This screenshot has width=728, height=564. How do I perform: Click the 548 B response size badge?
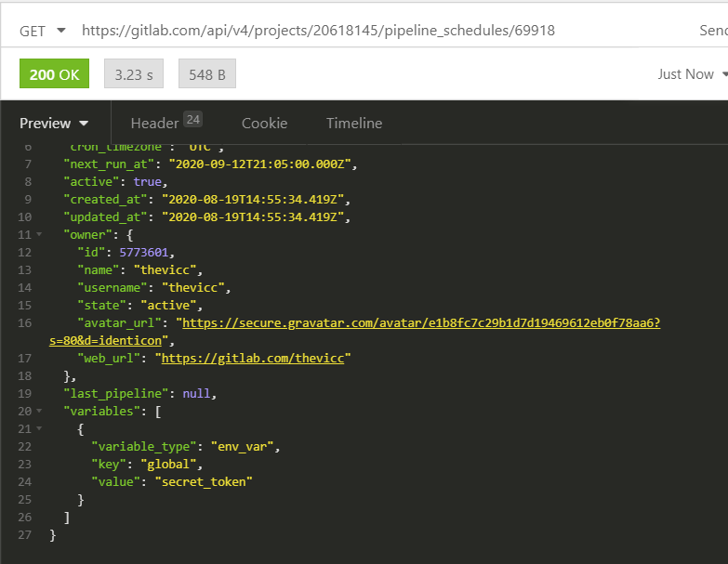206,74
